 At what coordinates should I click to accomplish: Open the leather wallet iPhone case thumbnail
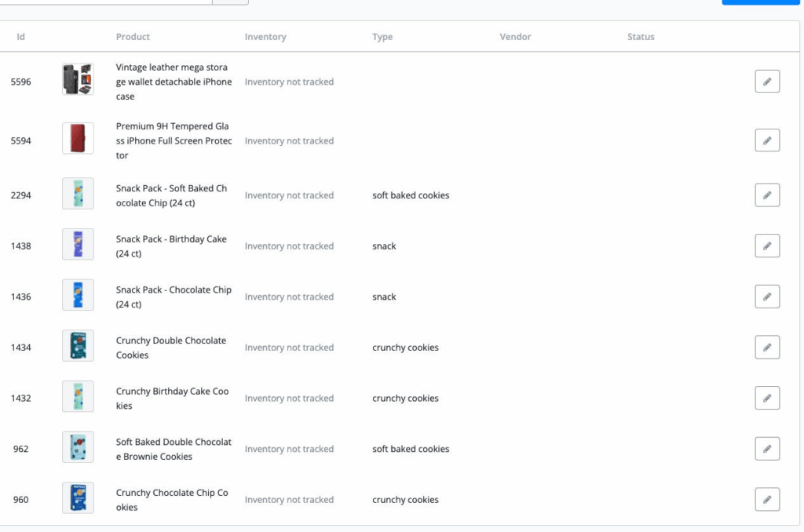78,80
